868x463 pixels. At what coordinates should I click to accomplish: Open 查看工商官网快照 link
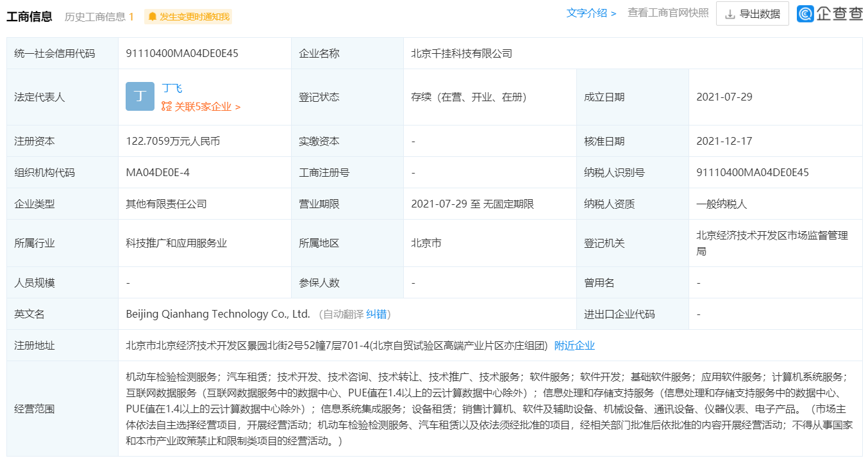coord(668,13)
